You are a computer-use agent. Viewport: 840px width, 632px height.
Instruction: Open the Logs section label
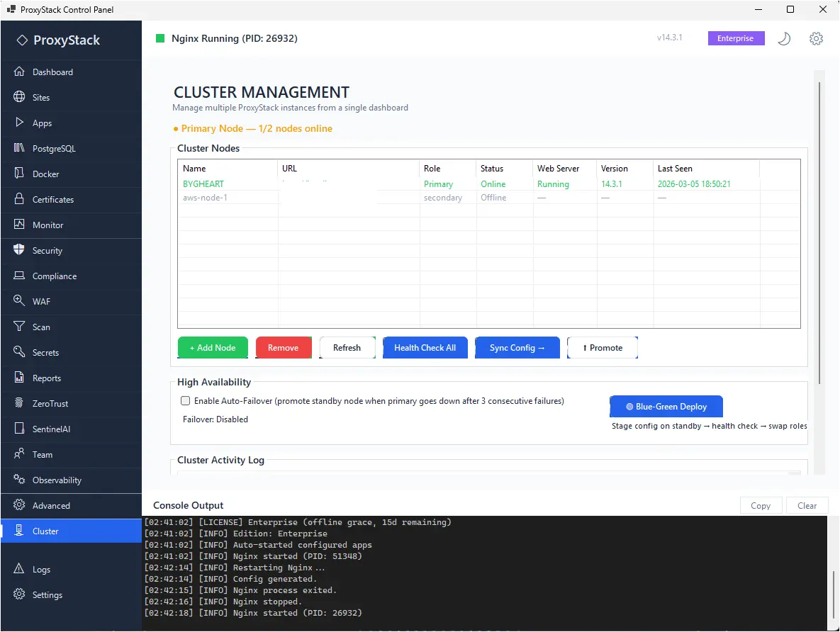coord(41,570)
